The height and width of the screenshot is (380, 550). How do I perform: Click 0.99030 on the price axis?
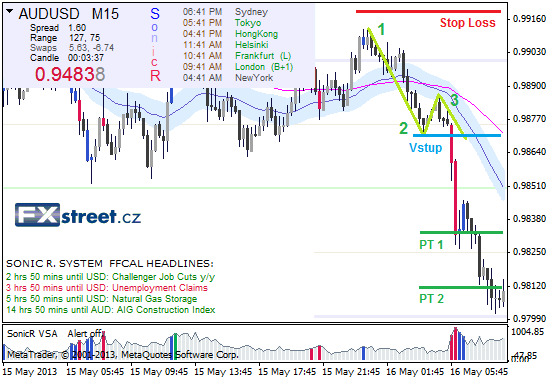(x=529, y=52)
